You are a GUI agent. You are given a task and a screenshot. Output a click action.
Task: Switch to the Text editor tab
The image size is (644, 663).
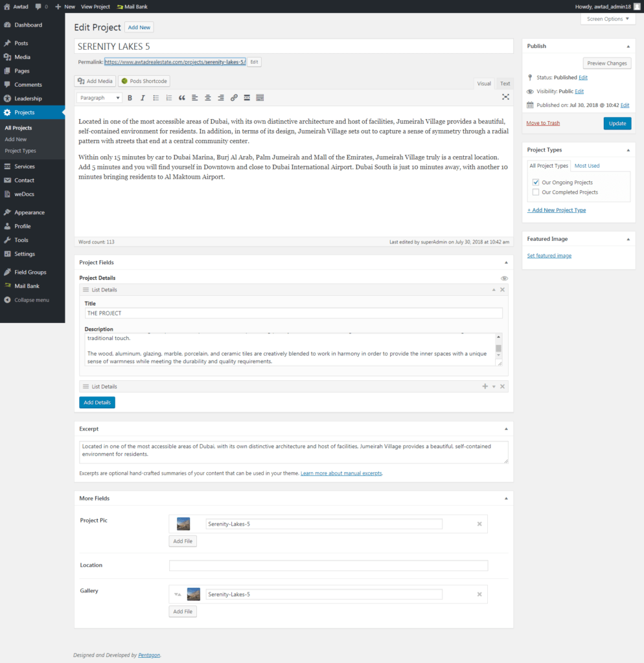pos(505,84)
